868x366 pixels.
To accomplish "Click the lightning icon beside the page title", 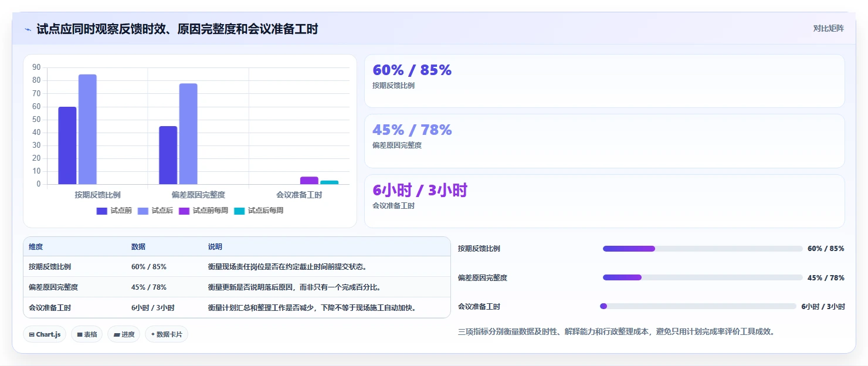I will (x=28, y=29).
